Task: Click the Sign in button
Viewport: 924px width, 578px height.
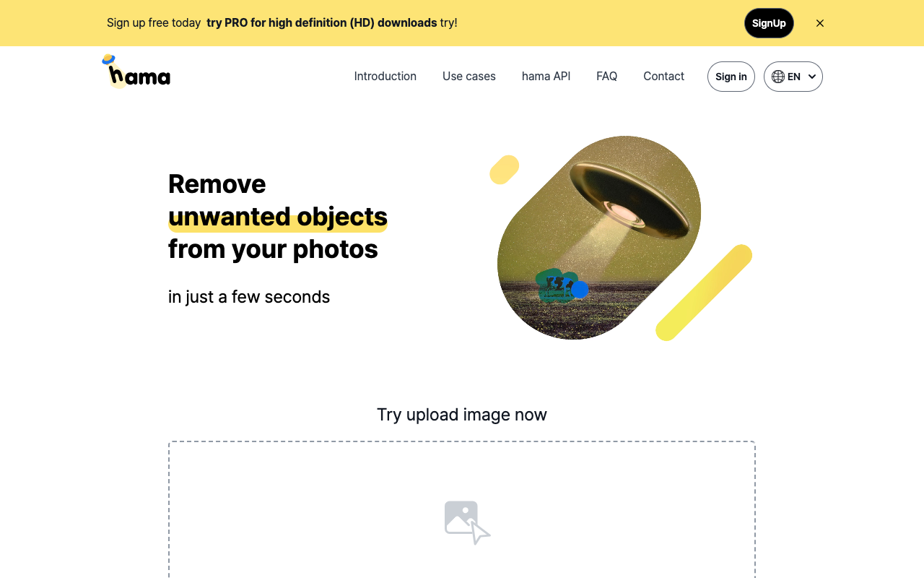Action: (731, 77)
